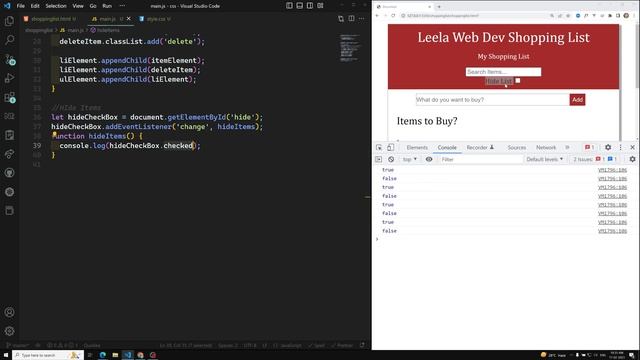Open Edge browser from the taskbar

(x=102, y=355)
